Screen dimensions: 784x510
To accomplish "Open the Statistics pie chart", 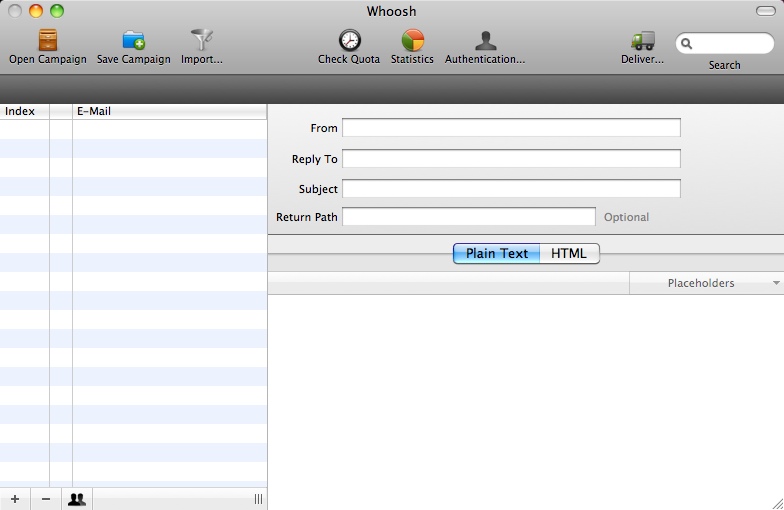I will [x=412, y=41].
